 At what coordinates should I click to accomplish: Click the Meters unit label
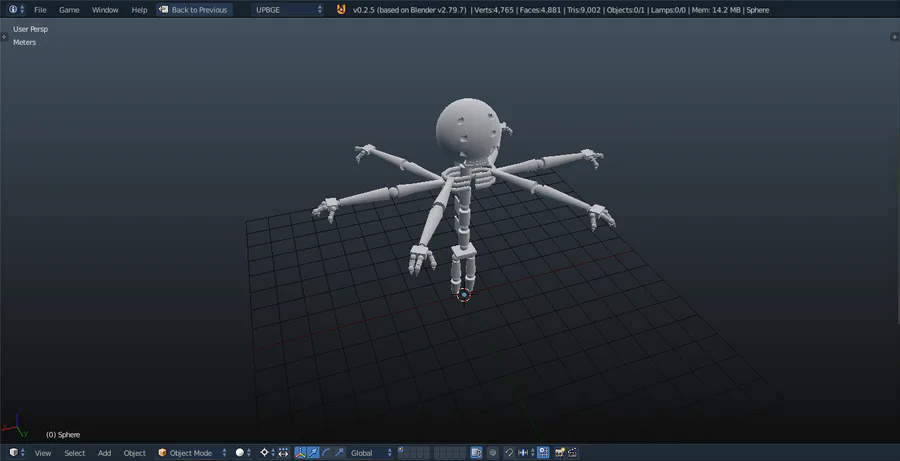(x=25, y=42)
